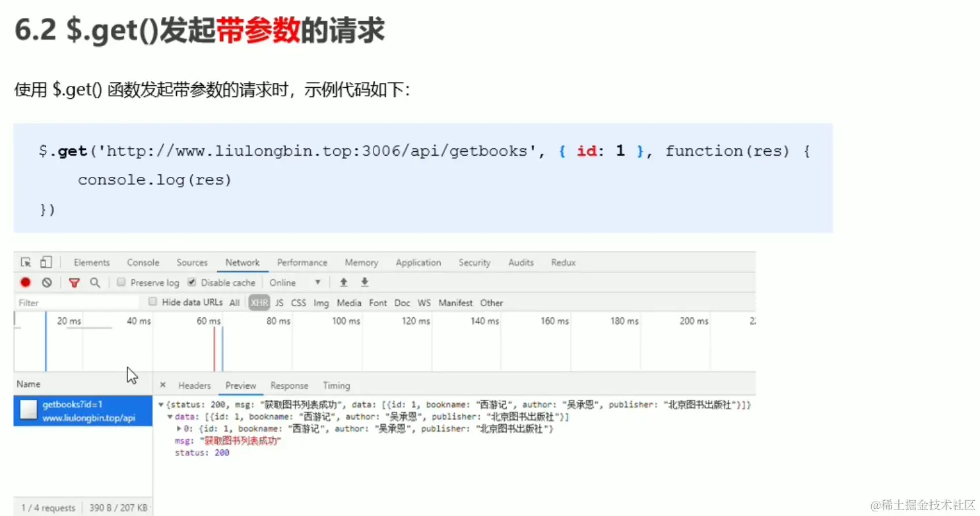Filter requests by JS
Screen dimensions: 980x516
[279, 303]
